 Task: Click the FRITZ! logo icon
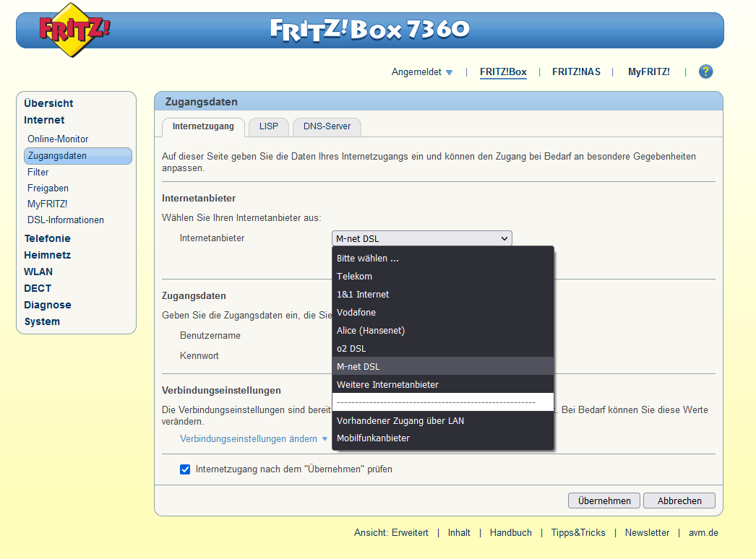tap(74, 30)
